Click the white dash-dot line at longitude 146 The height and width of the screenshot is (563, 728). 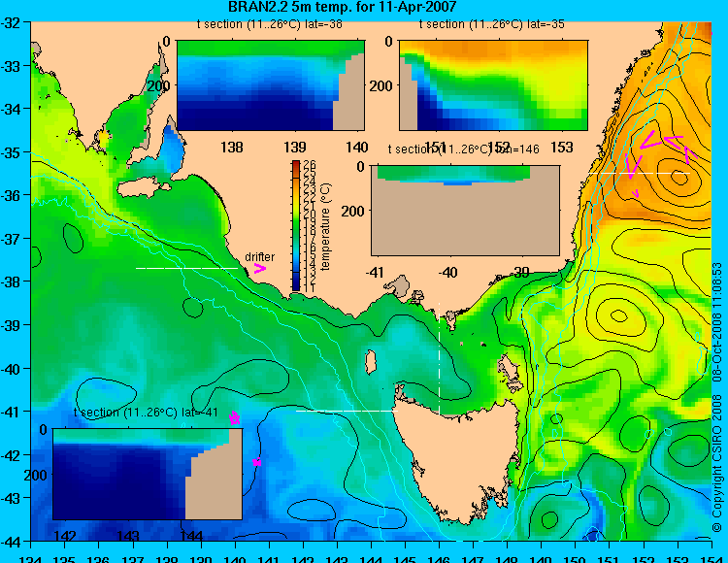439,358
